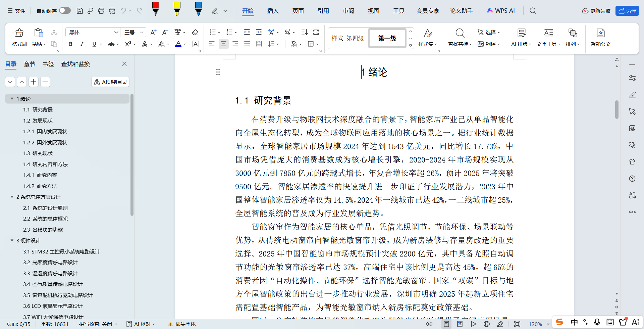The width and height of the screenshot is (644, 329).
Task: Click the Character border icon
Action: coord(196,44)
